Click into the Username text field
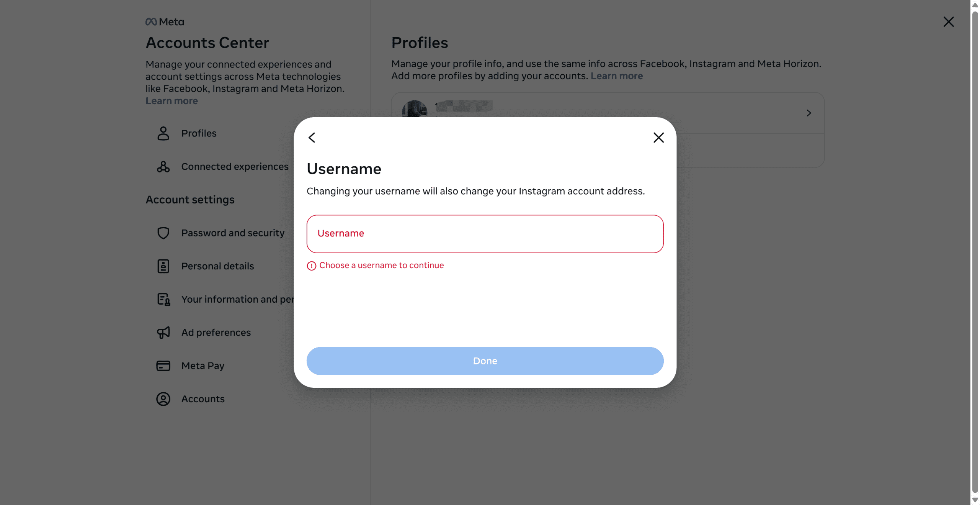The width and height of the screenshot is (980, 505). tap(485, 234)
